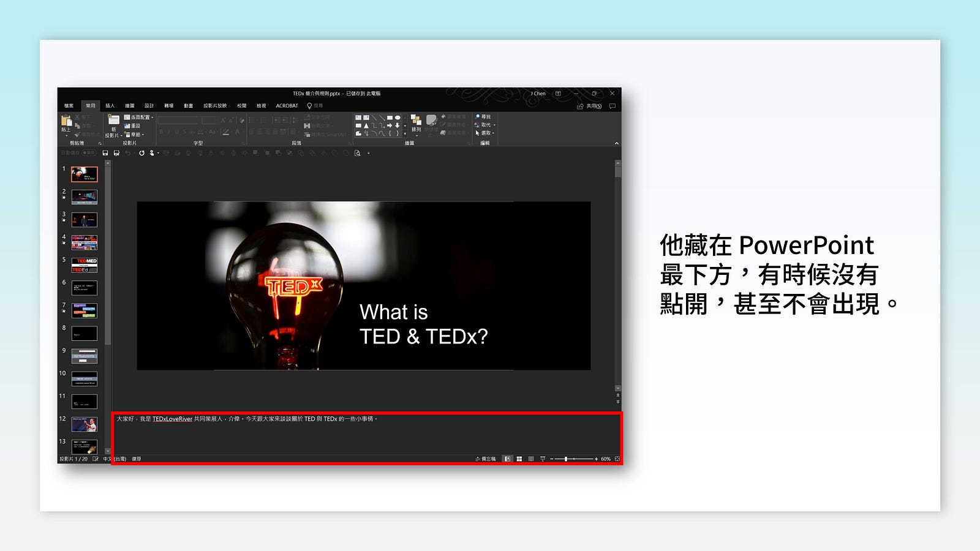Viewport: 980px width, 551px height.
Task: Click the J Chen account name
Action: pyautogui.click(x=538, y=94)
